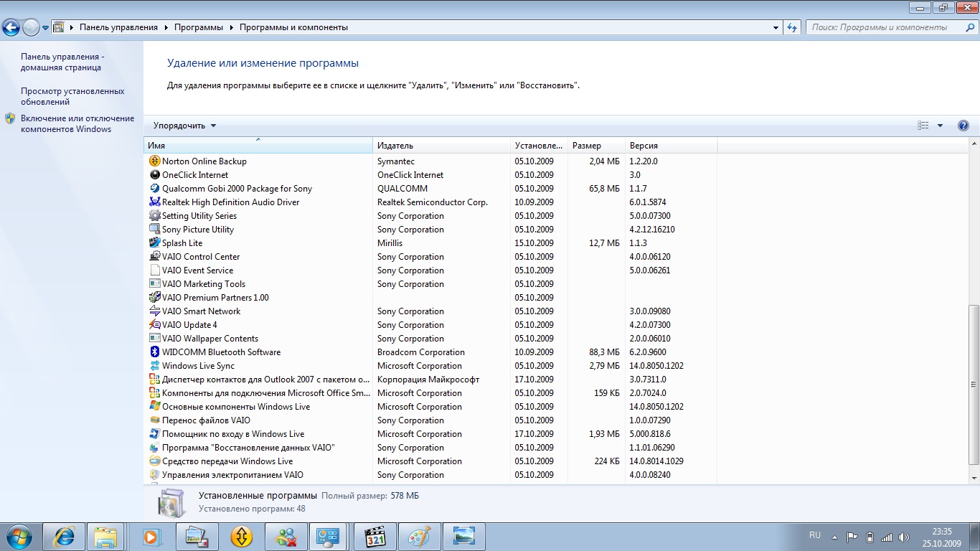This screenshot has height=551, width=980.
Task: Open Включение или отключение компонентов Windows
Action: tap(77, 123)
